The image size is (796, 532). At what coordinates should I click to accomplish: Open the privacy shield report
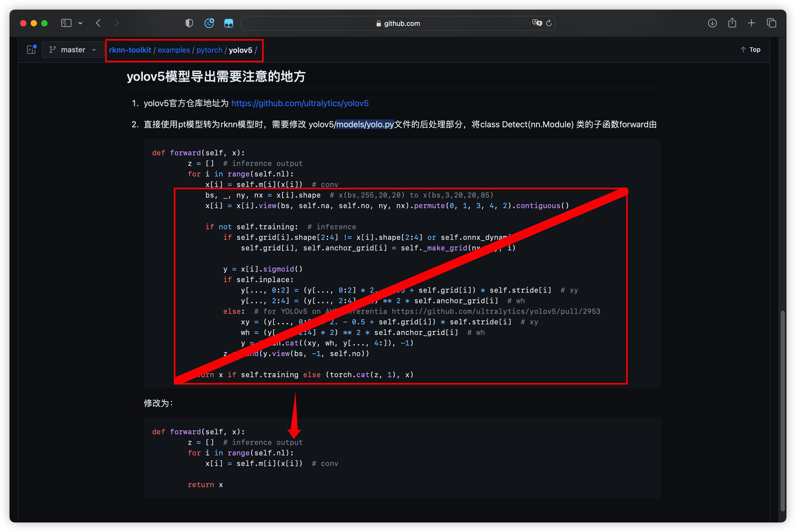189,23
